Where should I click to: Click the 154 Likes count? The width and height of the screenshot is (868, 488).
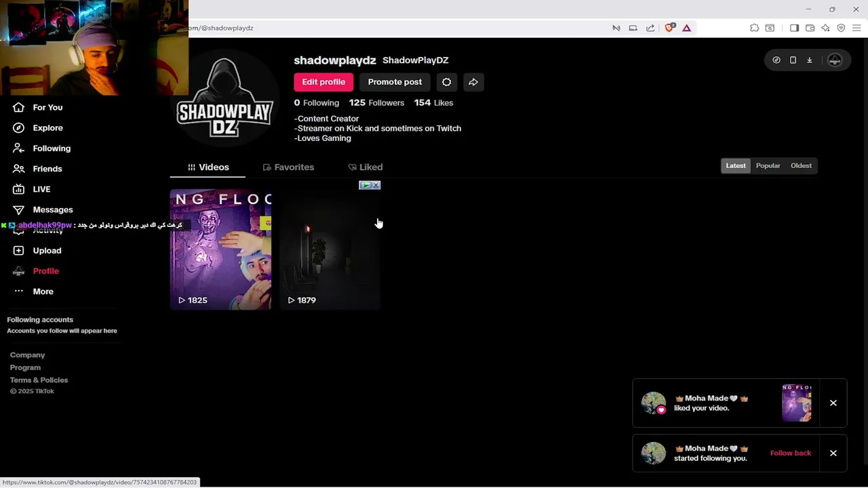[x=433, y=103]
